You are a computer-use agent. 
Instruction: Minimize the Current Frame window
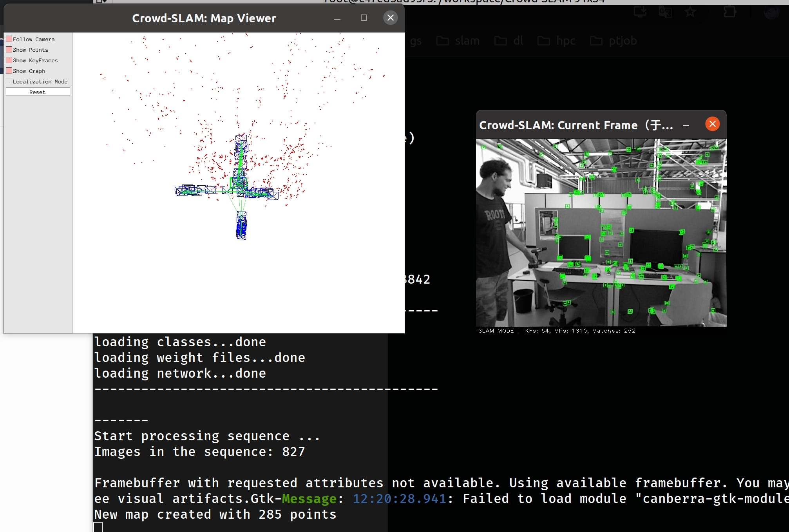coord(686,125)
